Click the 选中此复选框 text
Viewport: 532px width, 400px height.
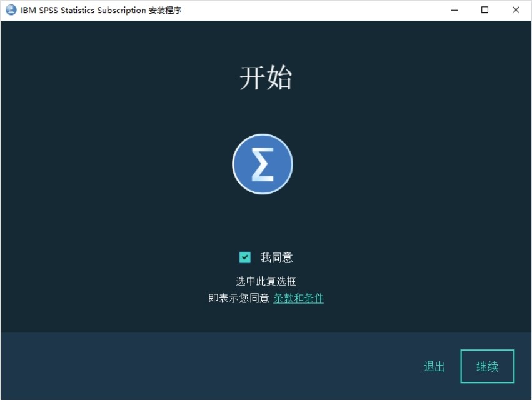(x=266, y=281)
